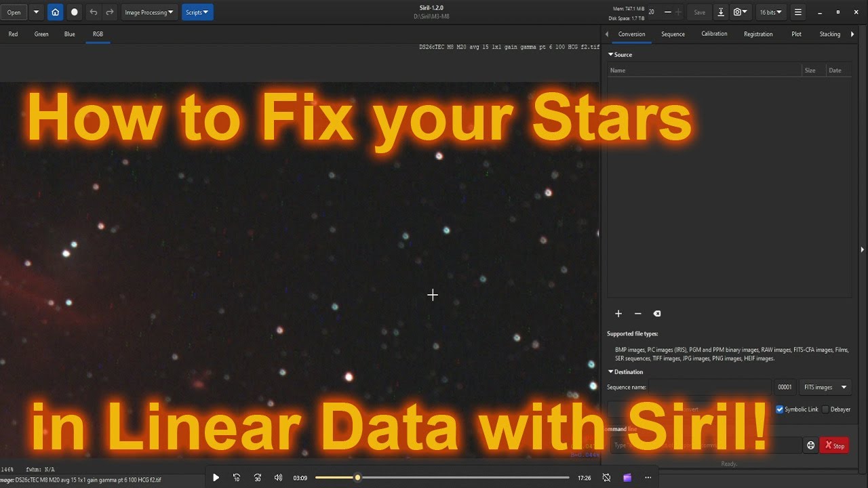868x488 pixels.
Task: Click the clear list icon
Action: (x=656, y=314)
